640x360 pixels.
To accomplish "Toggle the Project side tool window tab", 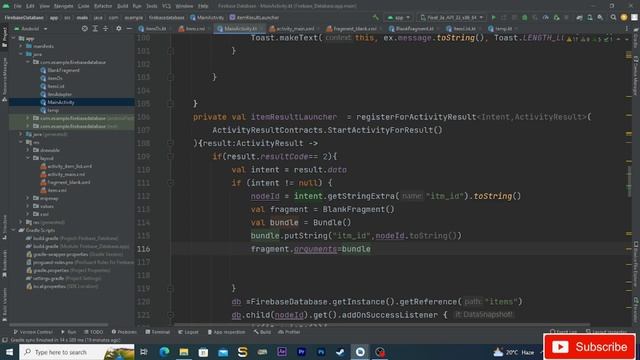I will pyautogui.click(x=4, y=38).
